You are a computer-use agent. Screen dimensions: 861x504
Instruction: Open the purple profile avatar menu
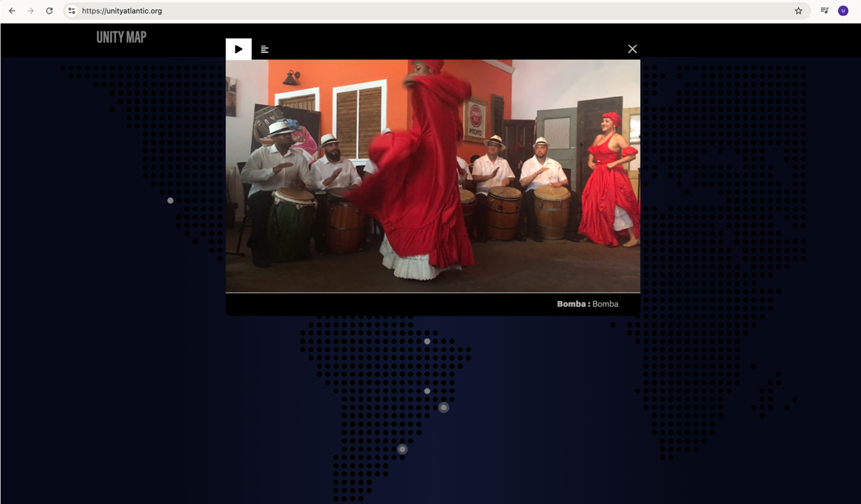(843, 11)
